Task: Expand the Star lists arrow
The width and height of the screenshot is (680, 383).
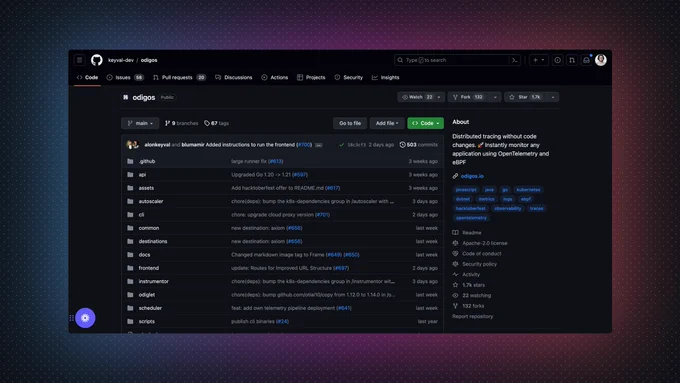Action: point(553,97)
